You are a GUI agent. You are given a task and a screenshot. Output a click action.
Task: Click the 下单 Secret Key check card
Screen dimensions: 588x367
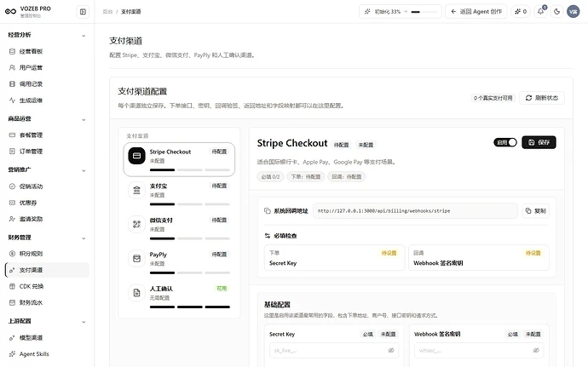coord(334,257)
